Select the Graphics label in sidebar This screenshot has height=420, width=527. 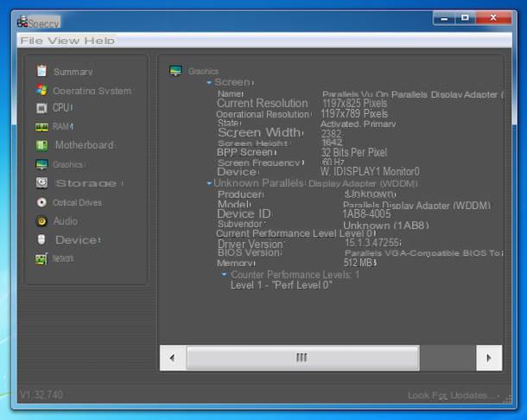pos(67,164)
